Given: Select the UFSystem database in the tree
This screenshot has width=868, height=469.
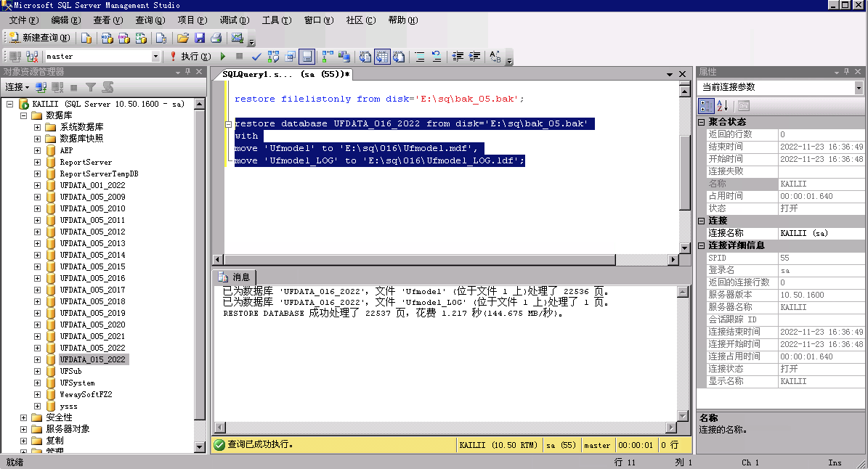Looking at the screenshot, I should [x=77, y=383].
